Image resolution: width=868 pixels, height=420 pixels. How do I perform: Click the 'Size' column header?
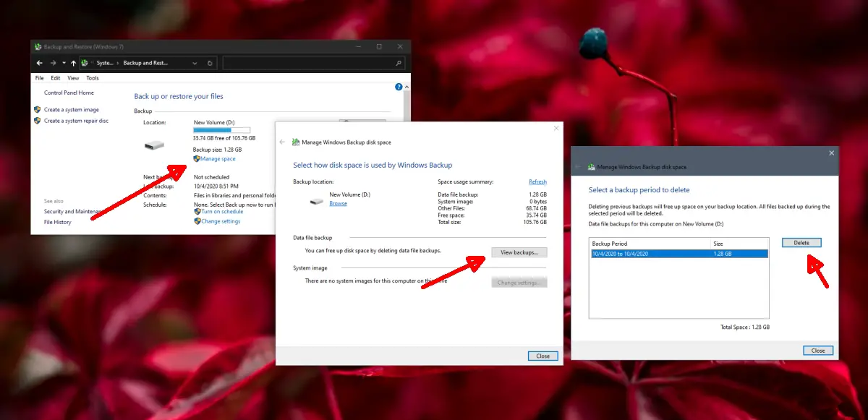[x=741, y=244]
